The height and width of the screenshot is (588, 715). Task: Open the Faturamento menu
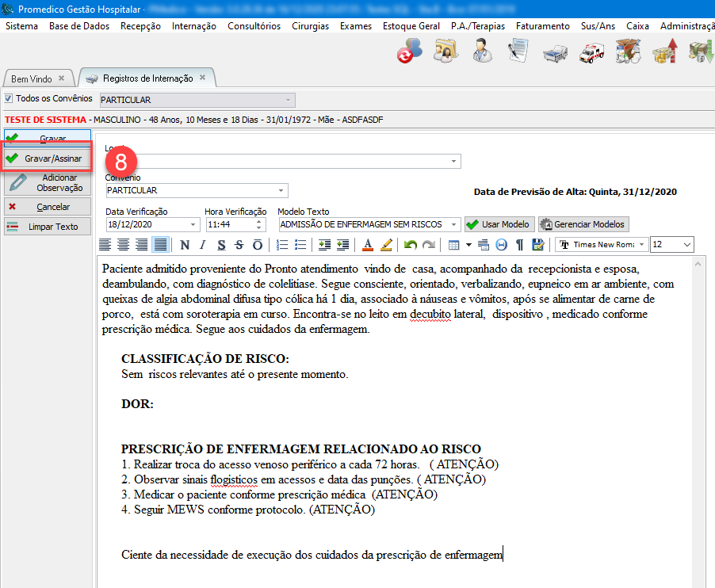point(542,26)
